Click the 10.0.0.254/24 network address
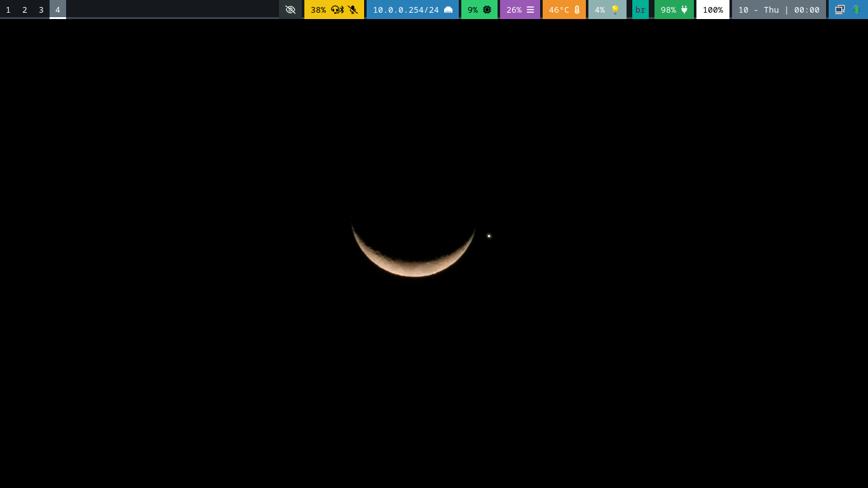This screenshot has height=488, width=868. 406,10
